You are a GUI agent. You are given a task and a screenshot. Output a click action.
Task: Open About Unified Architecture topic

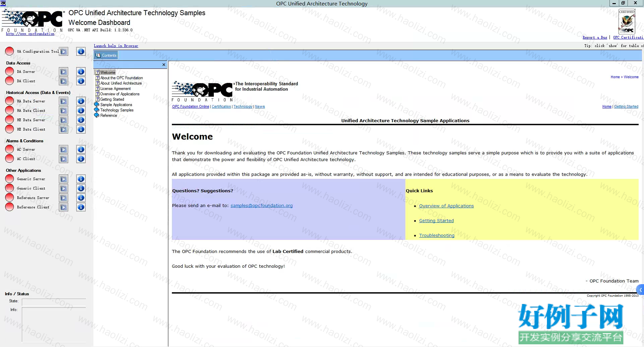pyautogui.click(x=121, y=83)
